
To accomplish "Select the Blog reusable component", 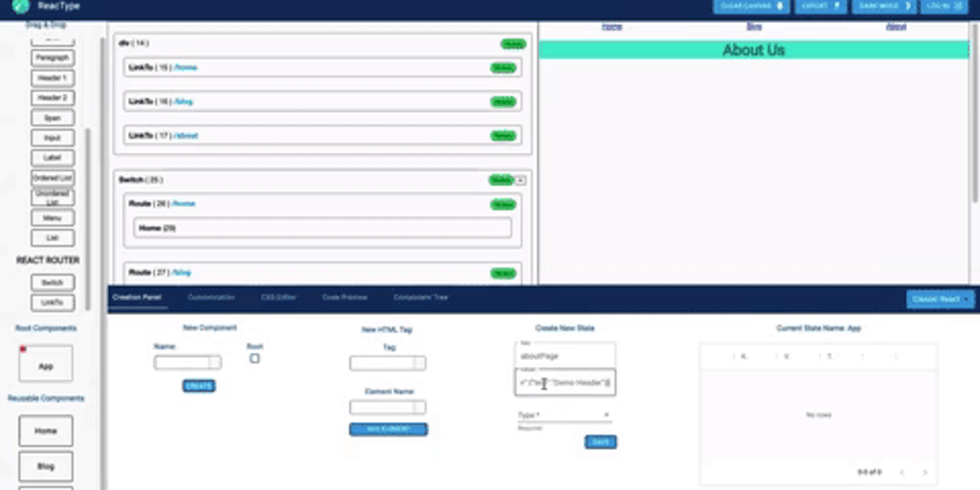I will pos(46,466).
